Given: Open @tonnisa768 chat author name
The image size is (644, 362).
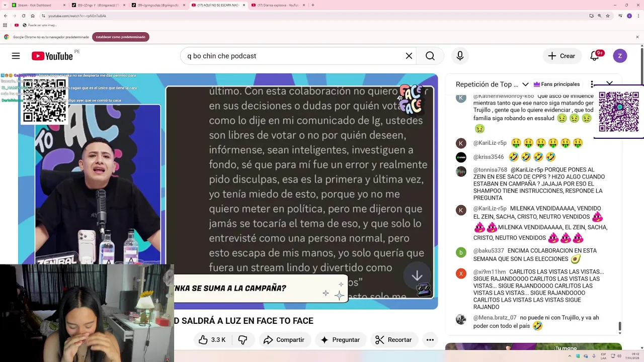Looking at the screenshot, I should (x=491, y=170).
